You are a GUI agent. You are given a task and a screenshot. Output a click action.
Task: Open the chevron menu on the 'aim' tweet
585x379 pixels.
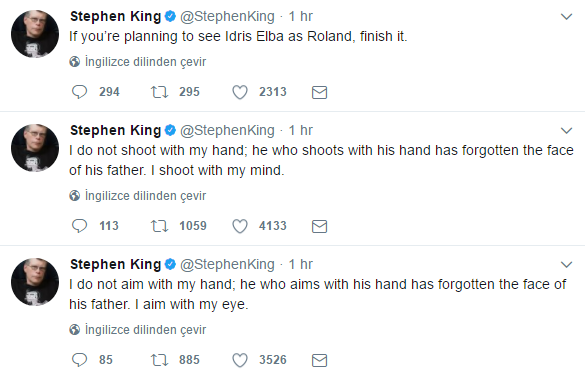click(x=566, y=264)
